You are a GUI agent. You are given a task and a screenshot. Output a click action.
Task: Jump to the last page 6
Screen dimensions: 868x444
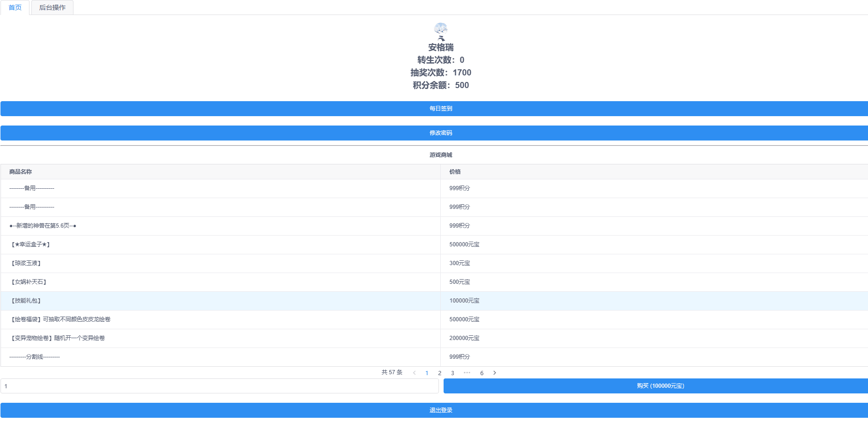tap(481, 373)
